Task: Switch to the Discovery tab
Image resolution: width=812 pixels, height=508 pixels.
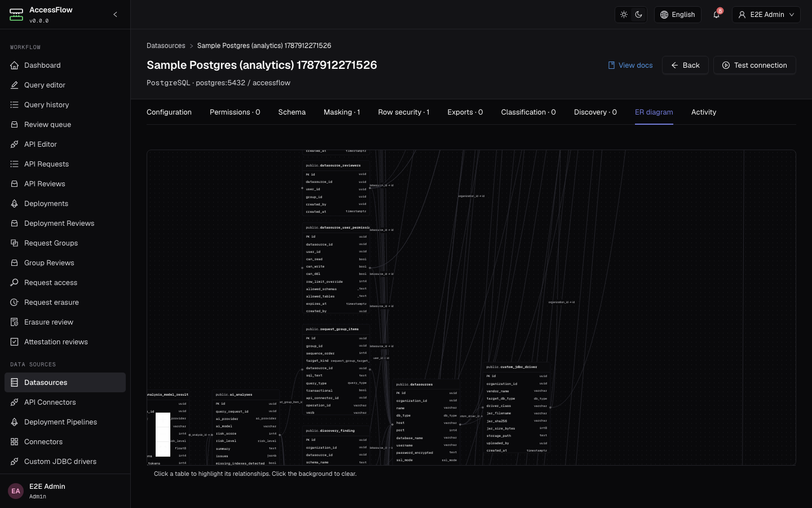Action: [x=595, y=112]
